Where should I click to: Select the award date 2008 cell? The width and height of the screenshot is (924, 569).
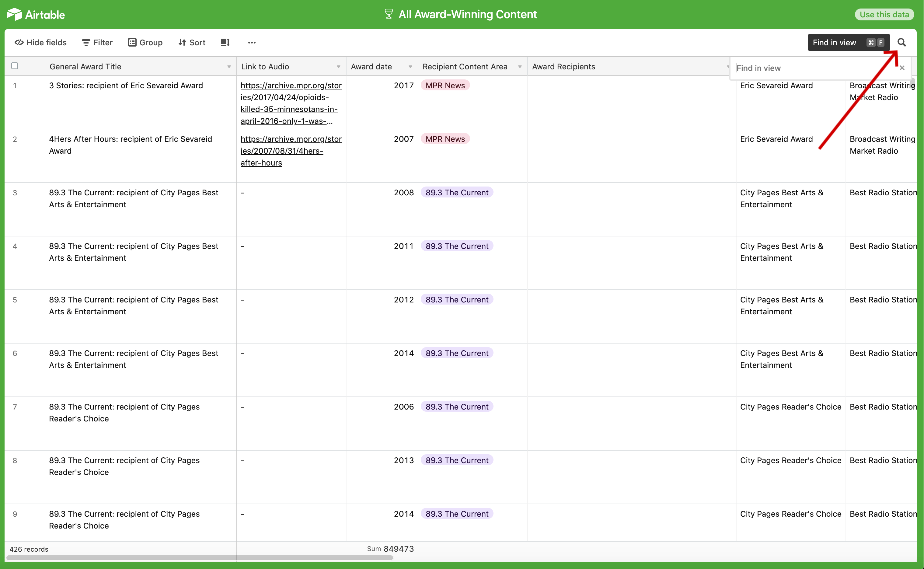pyautogui.click(x=382, y=209)
